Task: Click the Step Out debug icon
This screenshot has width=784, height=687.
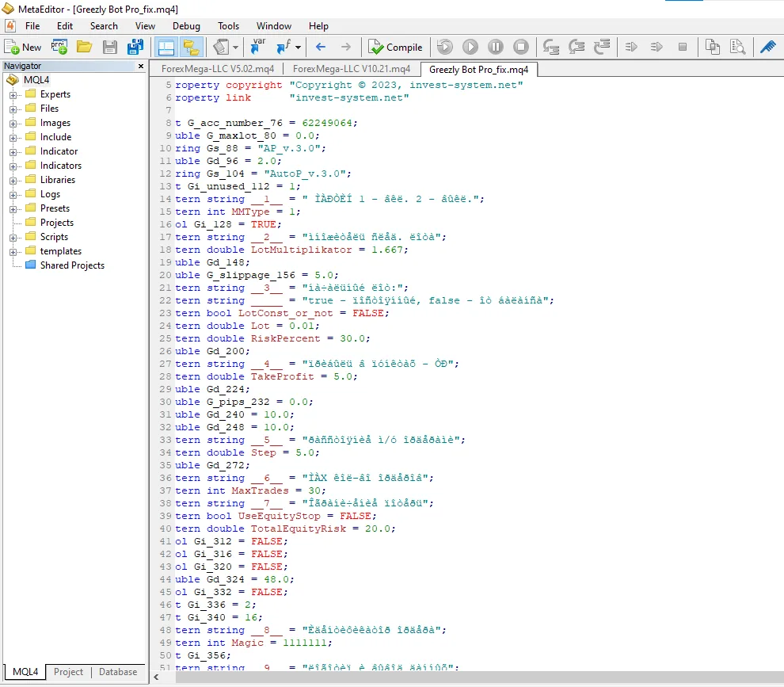Action: [602, 47]
